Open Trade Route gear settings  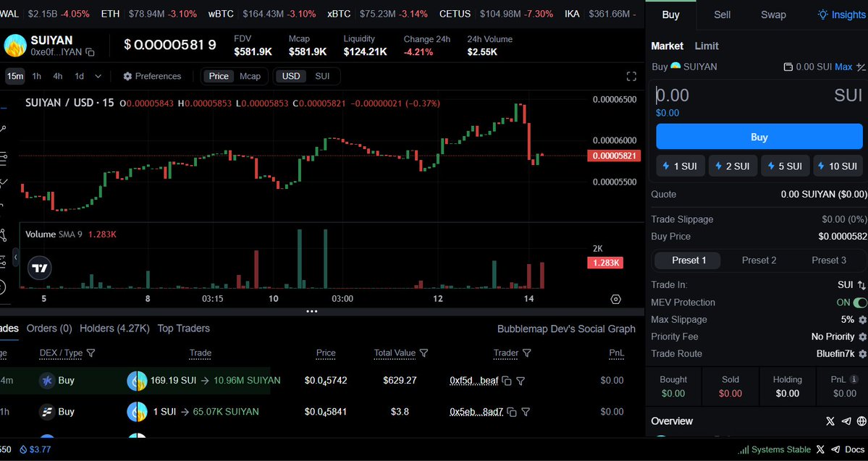(x=862, y=354)
